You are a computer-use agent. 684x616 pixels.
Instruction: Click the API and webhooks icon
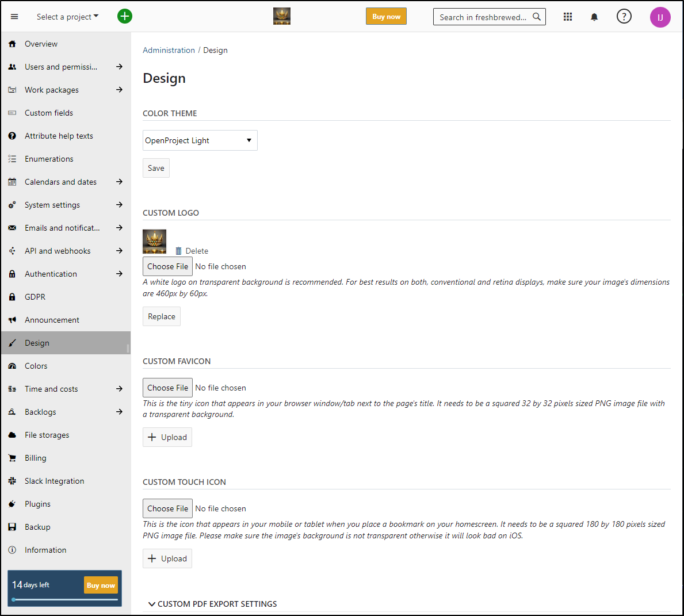(12, 251)
